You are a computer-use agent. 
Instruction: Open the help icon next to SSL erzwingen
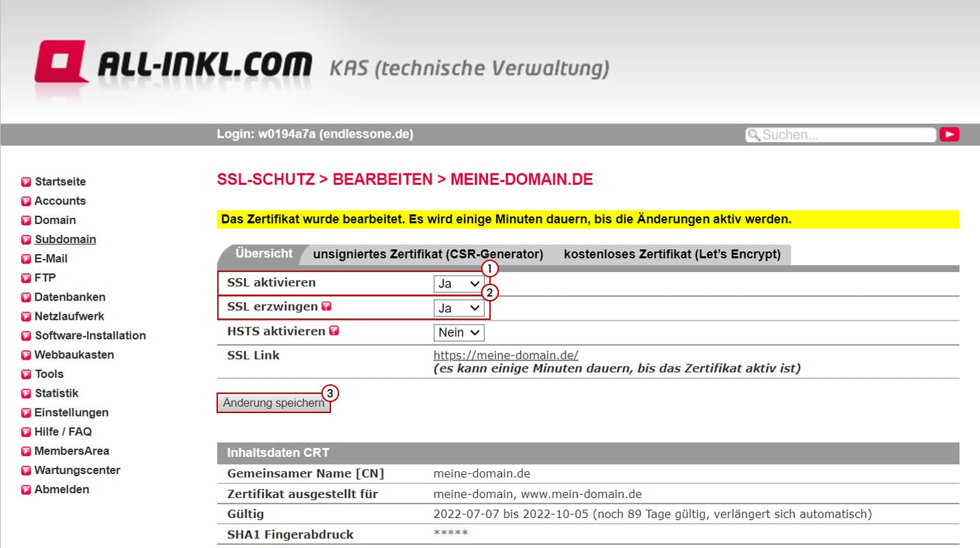pyautogui.click(x=326, y=306)
